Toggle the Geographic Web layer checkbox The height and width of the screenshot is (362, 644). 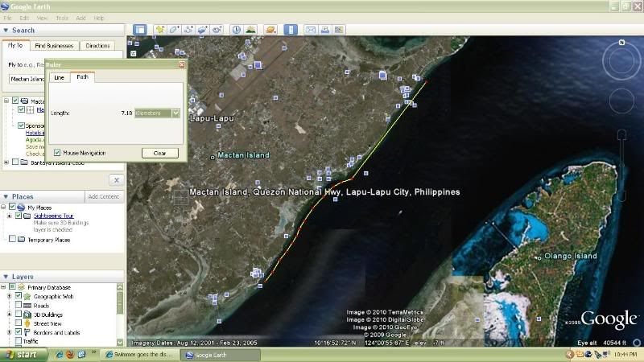19,295
